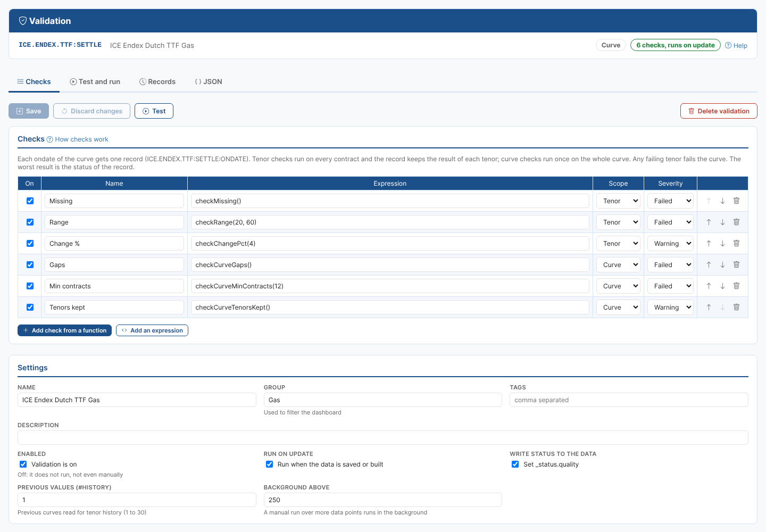
Task: Disable the Range check checkbox
Action: [30, 222]
